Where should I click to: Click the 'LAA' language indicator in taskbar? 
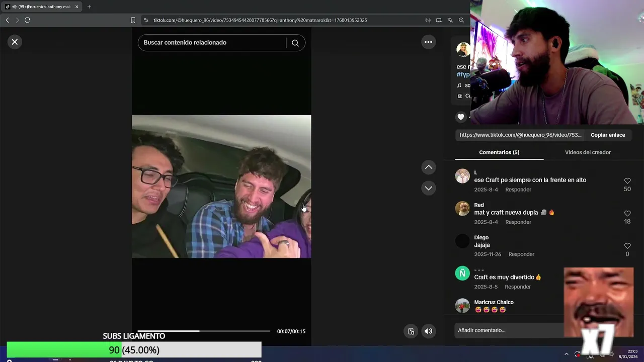click(590, 357)
